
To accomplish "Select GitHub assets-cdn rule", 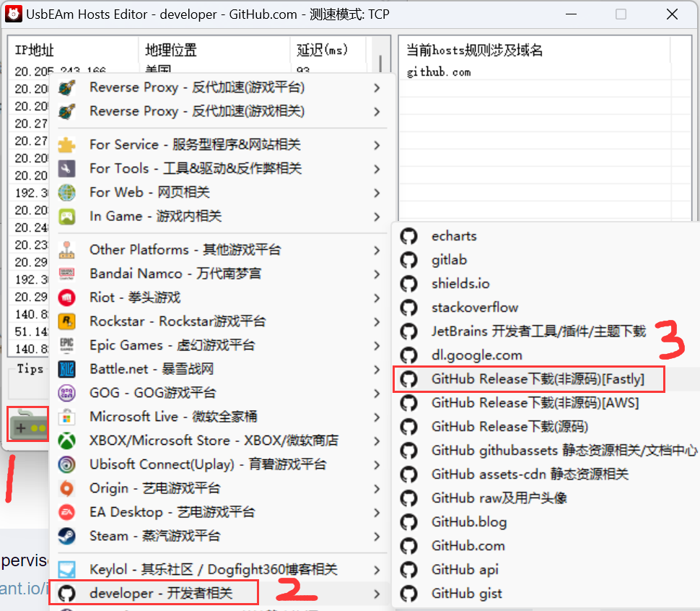I will pyautogui.click(x=546, y=474).
